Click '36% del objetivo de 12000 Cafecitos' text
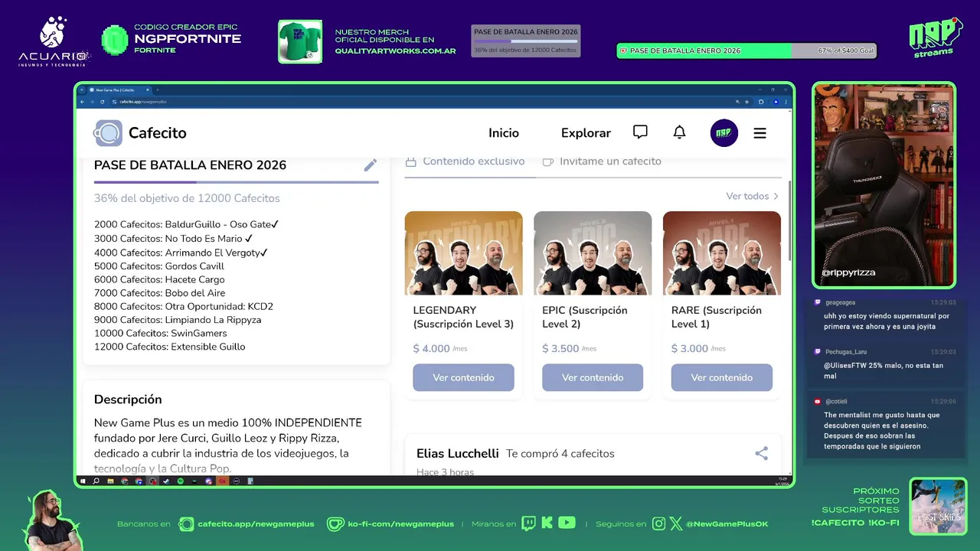This screenshot has width=980, height=551. [x=187, y=198]
